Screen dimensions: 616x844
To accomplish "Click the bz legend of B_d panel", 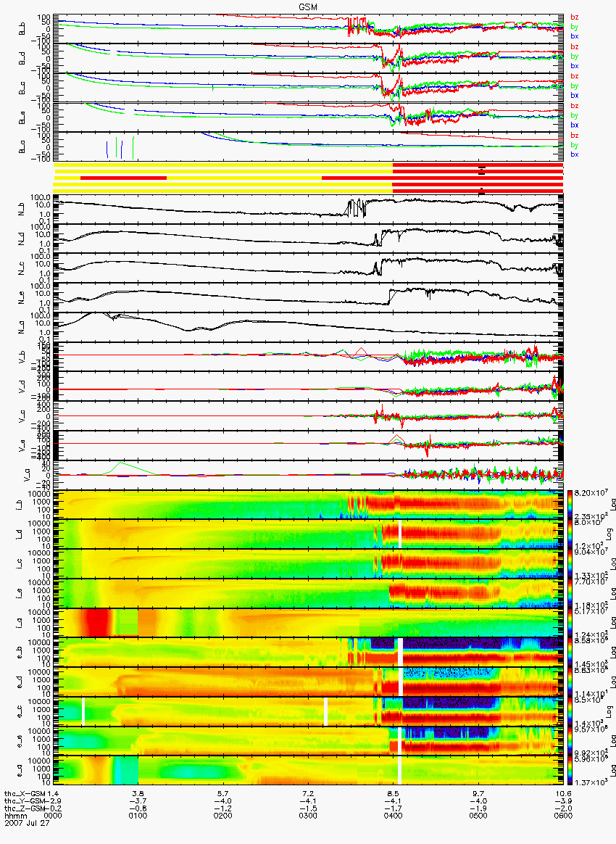I will point(575,47).
